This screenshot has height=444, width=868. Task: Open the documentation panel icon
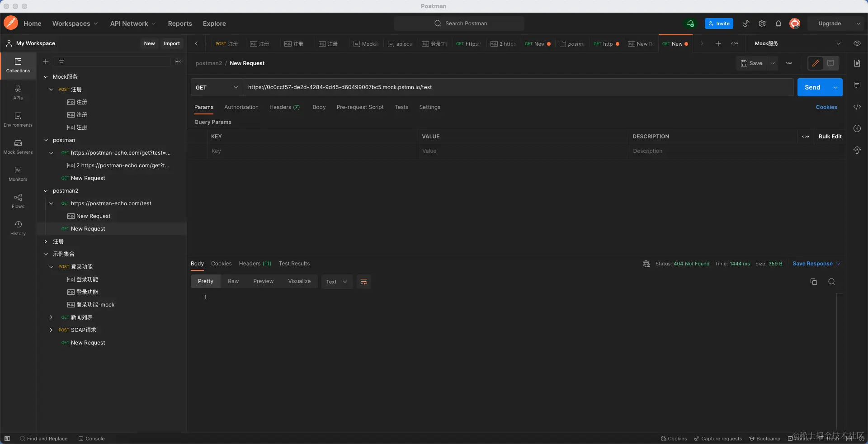857,63
